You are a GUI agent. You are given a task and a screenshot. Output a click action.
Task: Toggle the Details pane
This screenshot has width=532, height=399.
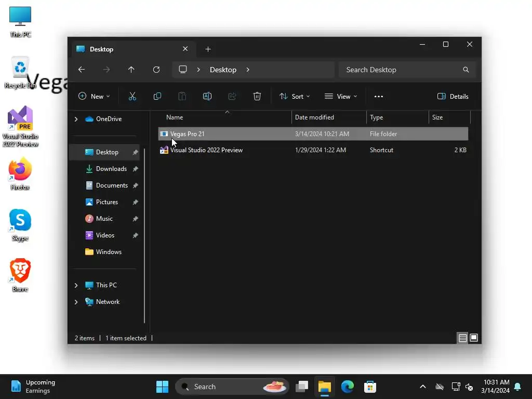click(453, 96)
